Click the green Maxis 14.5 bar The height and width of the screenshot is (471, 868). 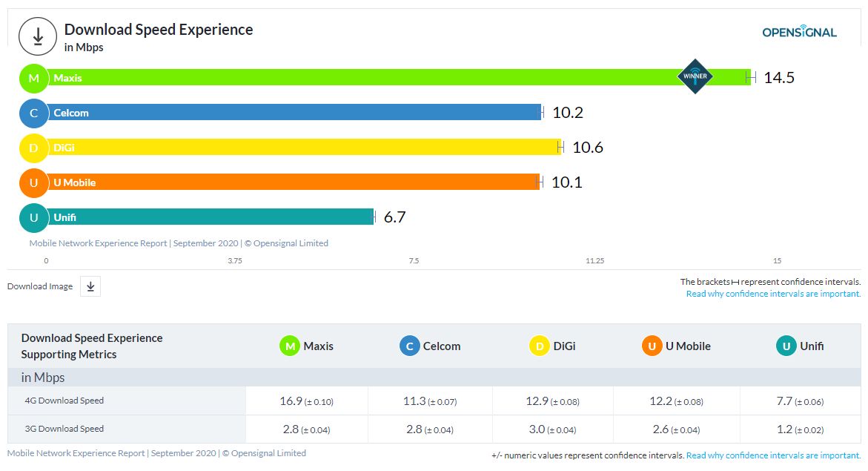point(371,78)
